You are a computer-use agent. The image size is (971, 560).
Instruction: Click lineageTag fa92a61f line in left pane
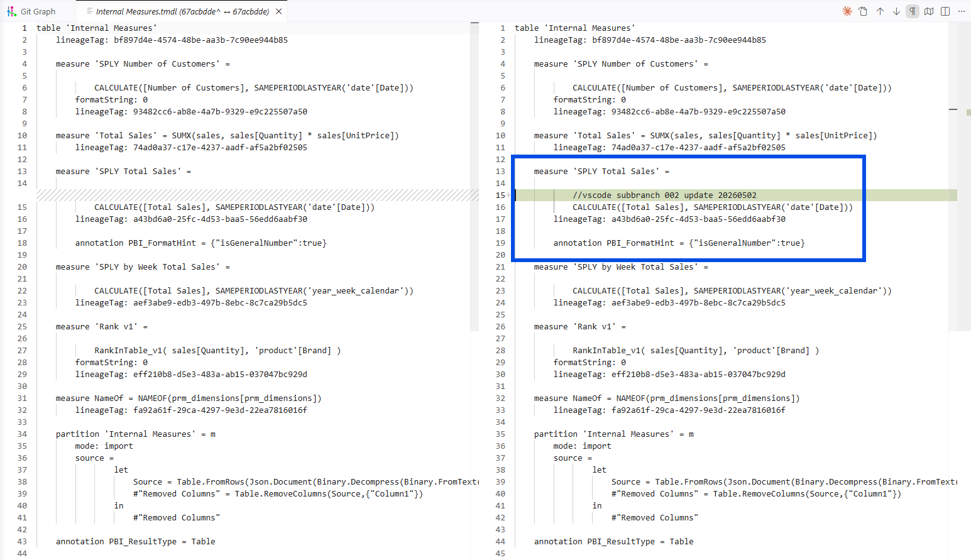pyautogui.click(x=191, y=410)
